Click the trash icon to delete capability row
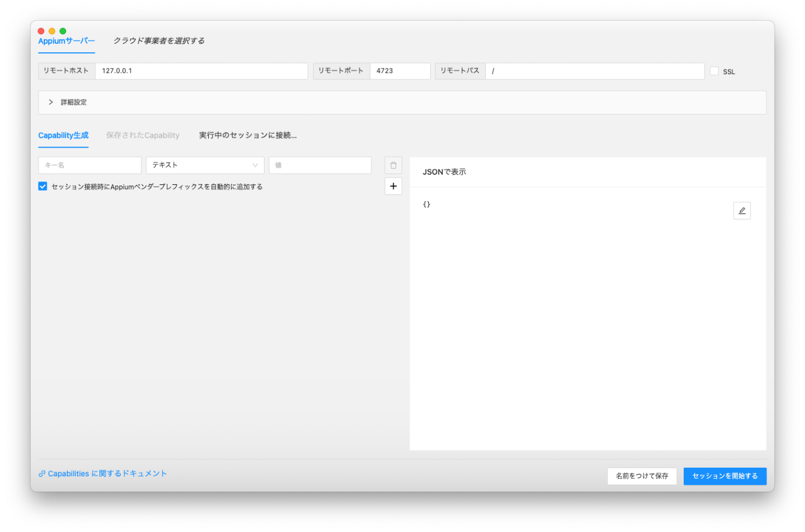This screenshot has height=532, width=805. [x=393, y=165]
